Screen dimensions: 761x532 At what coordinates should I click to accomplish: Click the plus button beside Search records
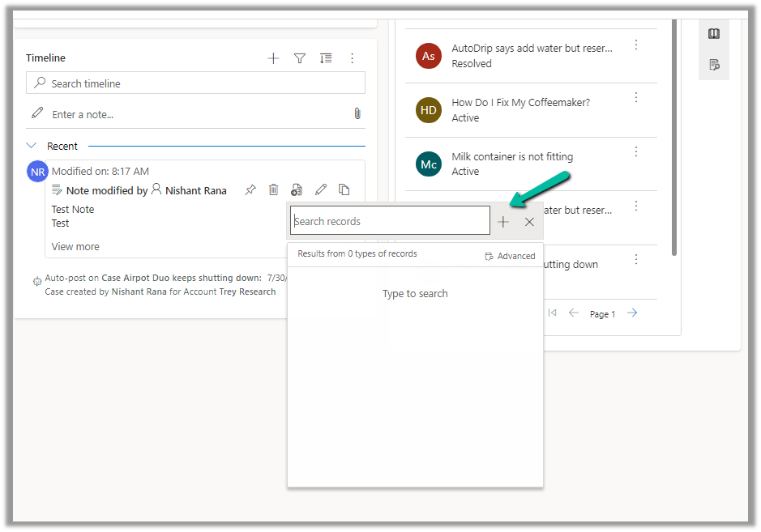pos(503,222)
